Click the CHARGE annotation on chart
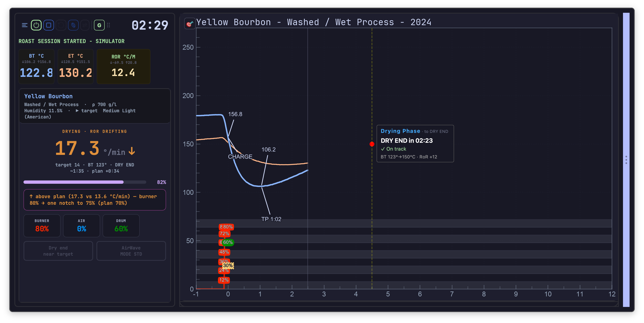Screen dimensions: 644x323 (240, 157)
